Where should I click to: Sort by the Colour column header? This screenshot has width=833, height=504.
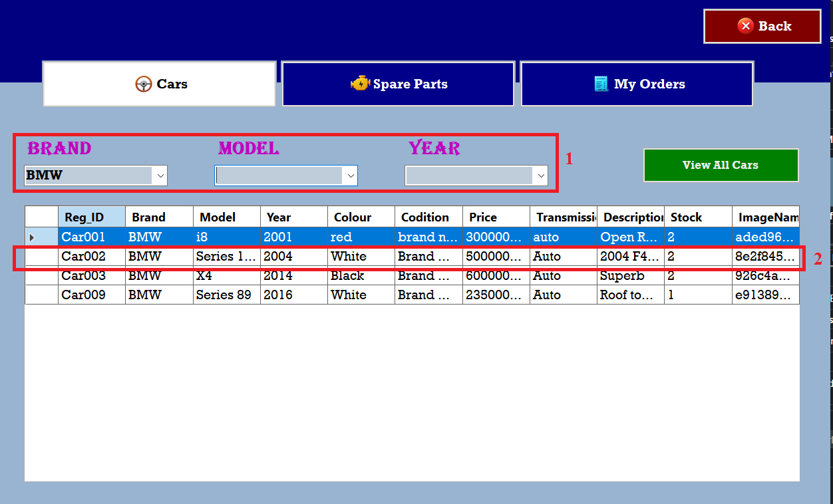[361, 217]
